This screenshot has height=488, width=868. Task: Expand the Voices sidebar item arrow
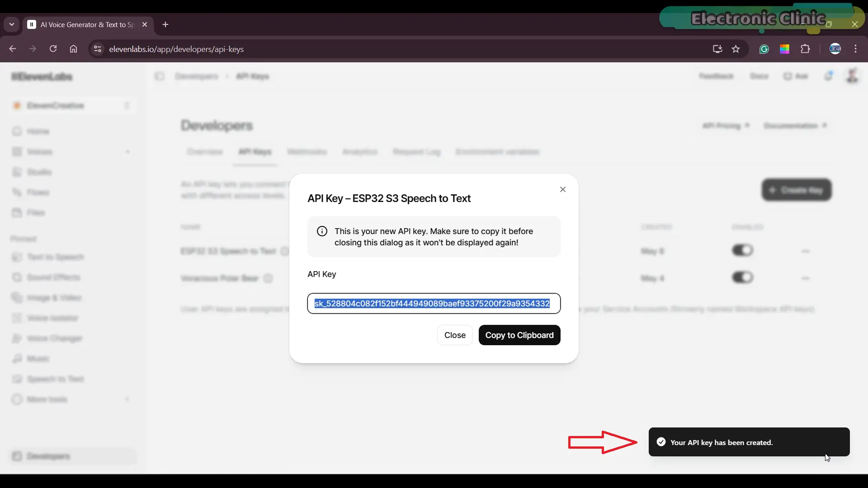(x=127, y=152)
